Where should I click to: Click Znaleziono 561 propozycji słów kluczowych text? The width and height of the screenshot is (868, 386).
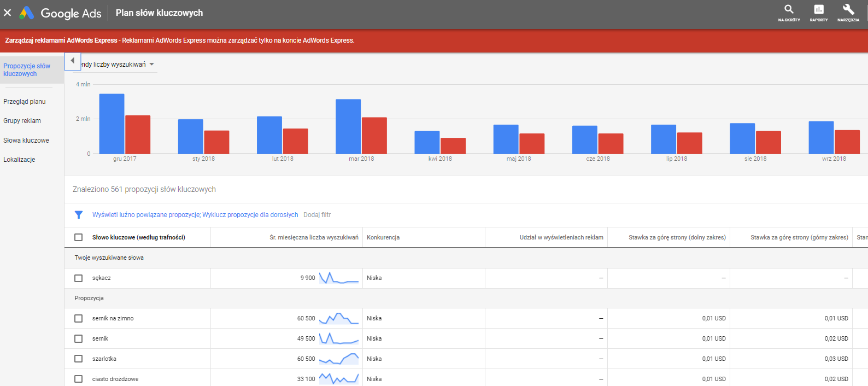pyautogui.click(x=144, y=189)
